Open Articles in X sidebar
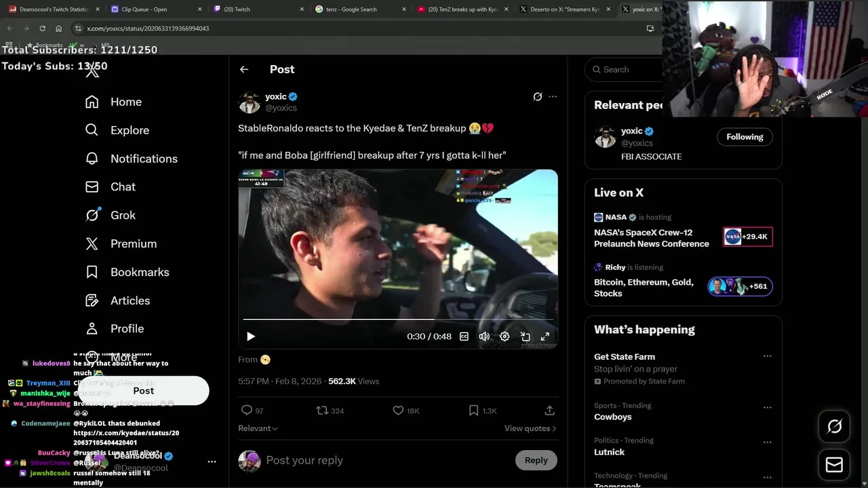This screenshot has width=868, height=488. tap(117, 300)
